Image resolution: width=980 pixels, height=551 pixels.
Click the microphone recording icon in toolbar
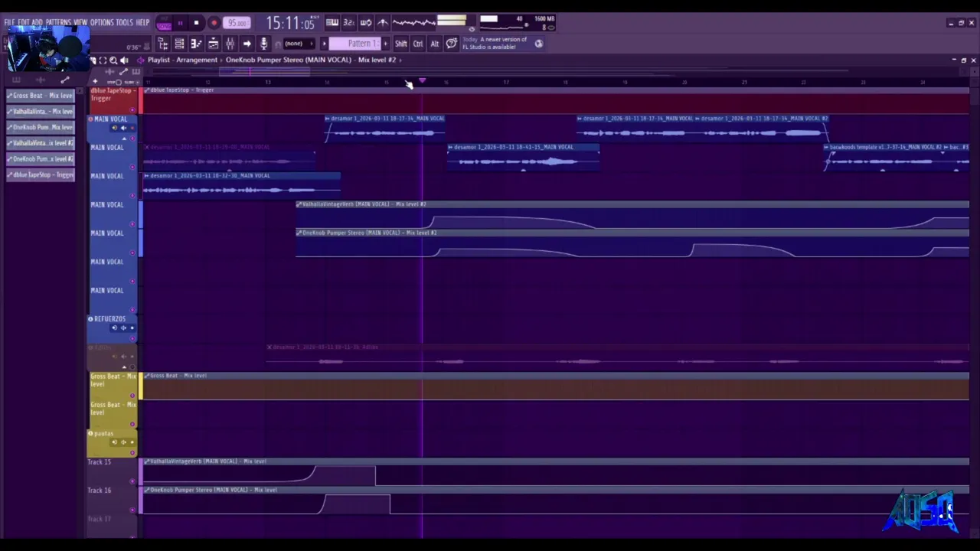pos(263,44)
